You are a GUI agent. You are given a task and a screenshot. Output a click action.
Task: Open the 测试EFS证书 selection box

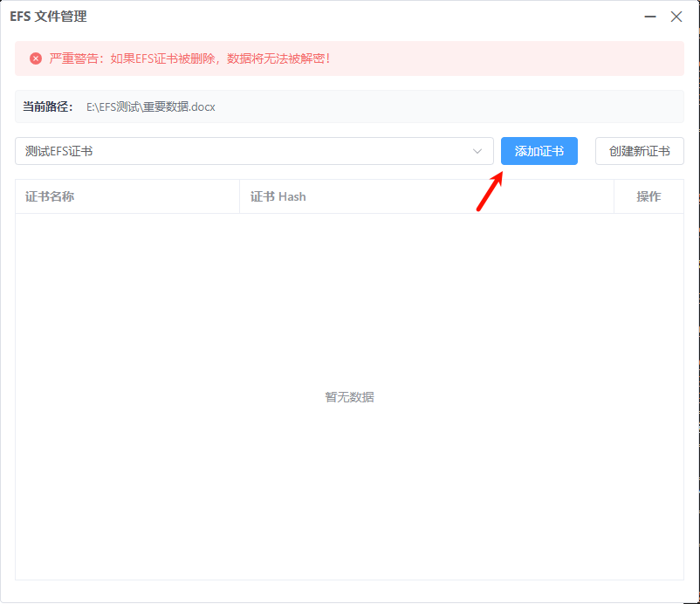[x=244, y=151]
